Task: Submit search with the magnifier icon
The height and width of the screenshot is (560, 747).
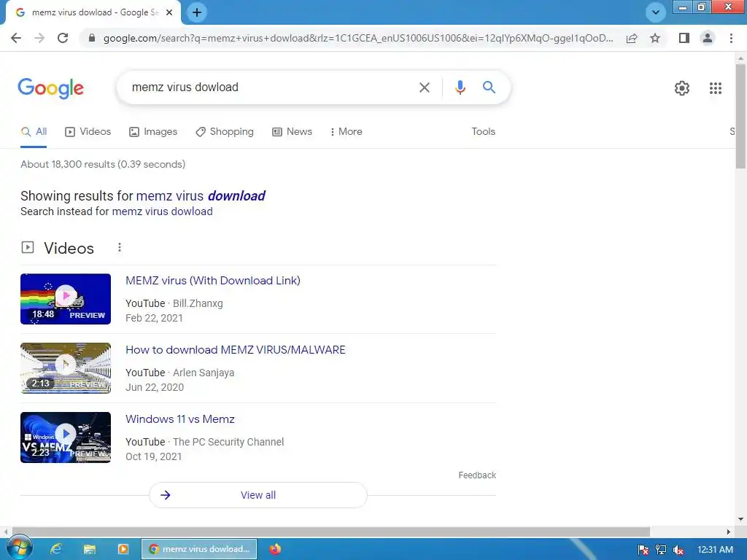Action: [489, 87]
